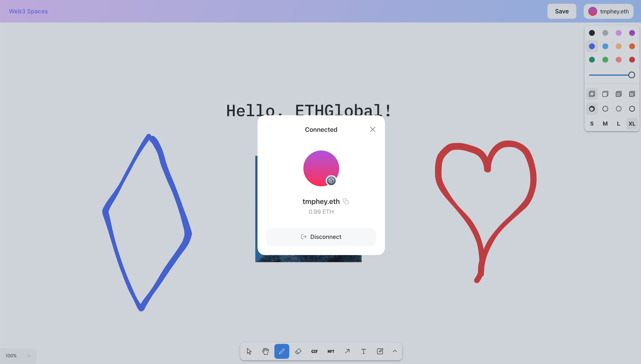Image resolution: width=641 pixels, height=364 pixels.
Task: Select the sticky note tool
Action: (x=380, y=351)
